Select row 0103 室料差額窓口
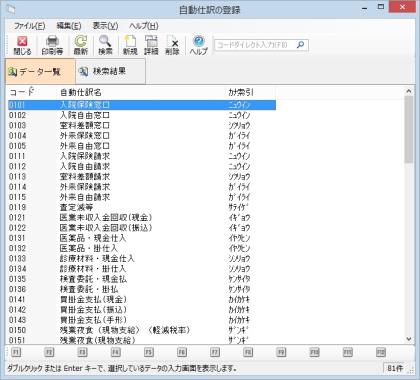Image resolution: width=420 pixels, height=380 pixels. click(142, 125)
